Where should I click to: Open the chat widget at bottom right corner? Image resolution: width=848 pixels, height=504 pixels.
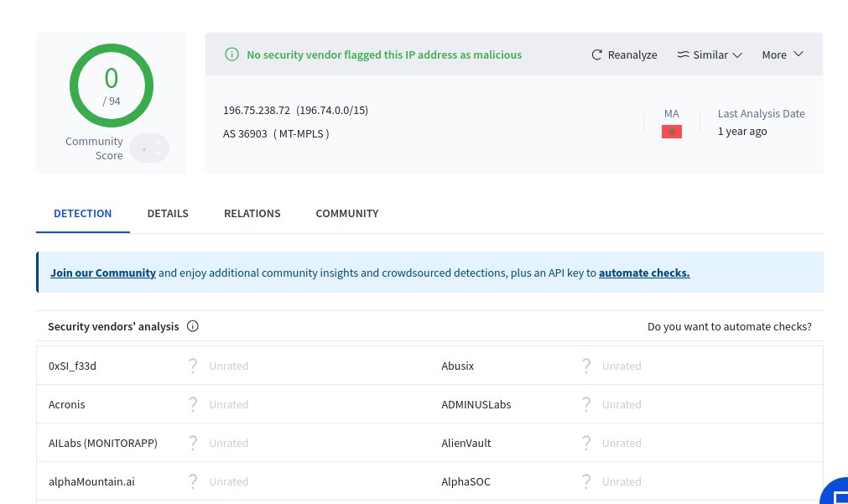click(835, 492)
